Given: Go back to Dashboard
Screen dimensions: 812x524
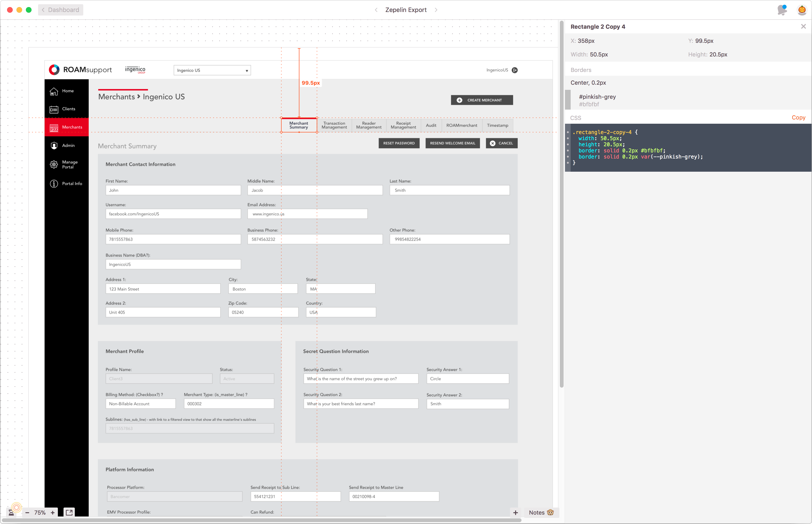Looking at the screenshot, I should [61, 10].
